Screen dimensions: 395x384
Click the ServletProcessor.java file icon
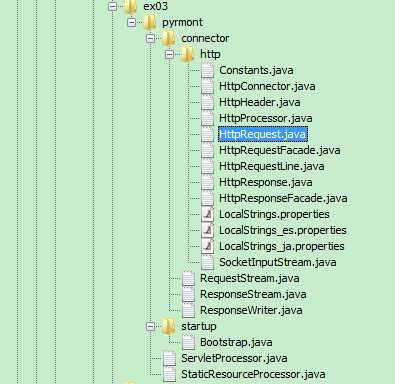[x=169, y=358]
